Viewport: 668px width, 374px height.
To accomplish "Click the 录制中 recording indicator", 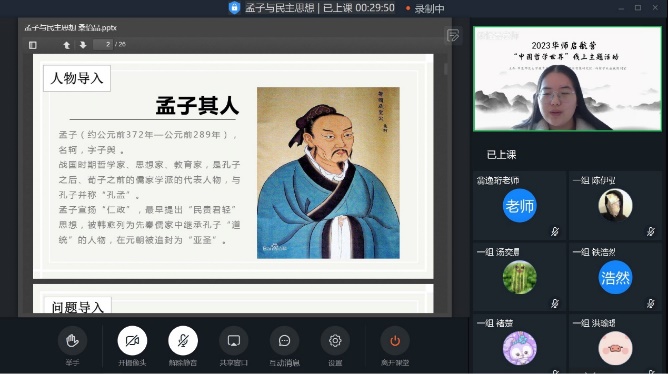I will click(425, 9).
